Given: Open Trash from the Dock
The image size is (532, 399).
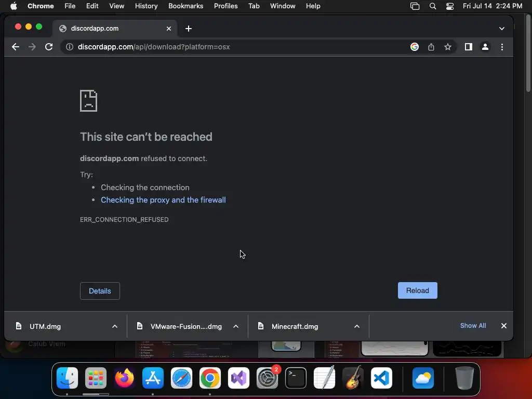Looking at the screenshot, I should point(464,378).
